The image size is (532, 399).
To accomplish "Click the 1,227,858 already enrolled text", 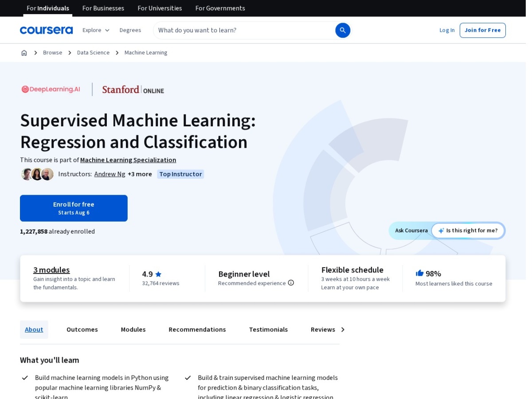I will (57, 231).
